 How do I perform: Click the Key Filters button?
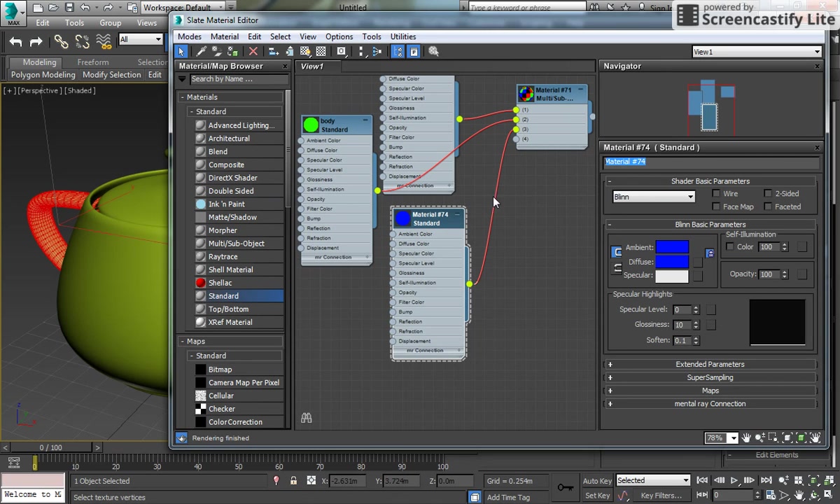tap(661, 496)
